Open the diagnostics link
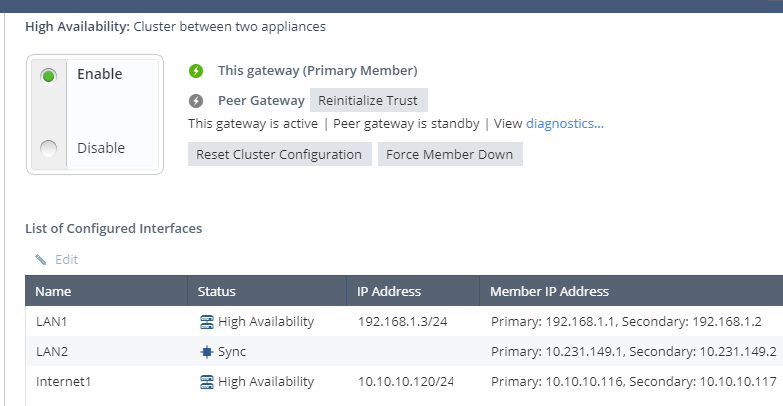This screenshot has width=783, height=406. click(565, 124)
